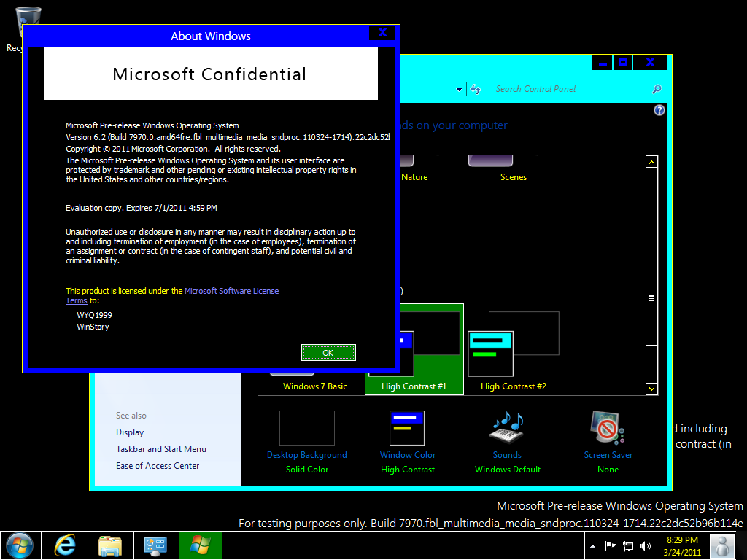Select the Windows 7 Basic theme

click(315, 386)
